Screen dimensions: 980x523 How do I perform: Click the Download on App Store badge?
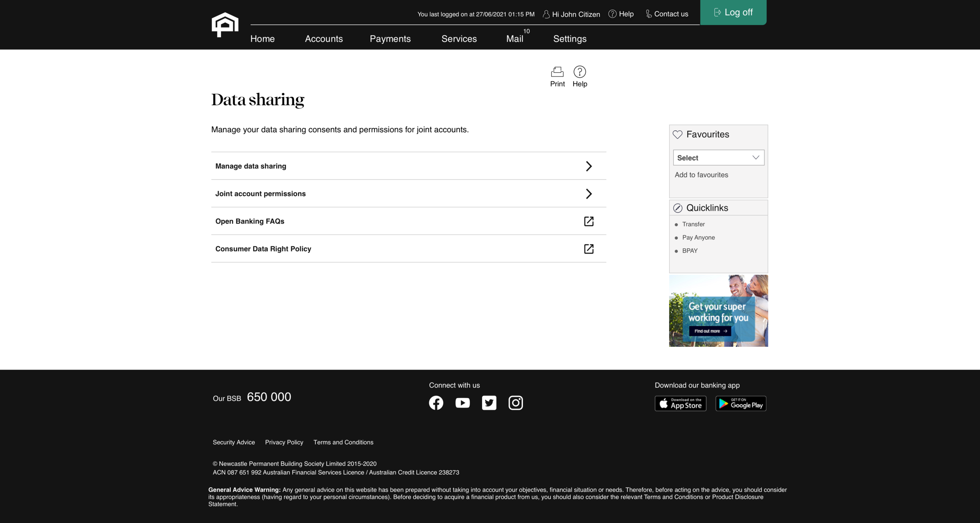tap(680, 403)
